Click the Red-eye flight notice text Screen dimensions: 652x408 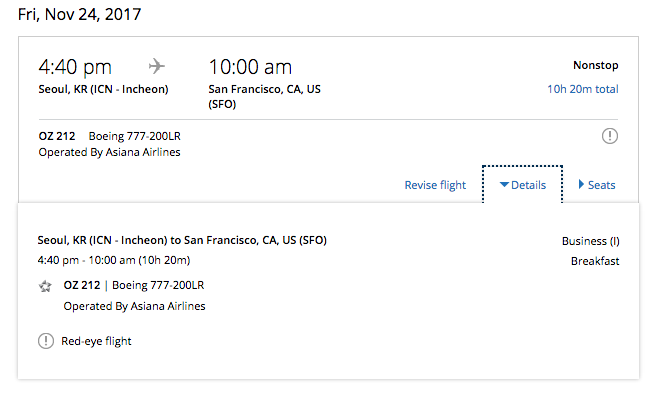(96, 341)
